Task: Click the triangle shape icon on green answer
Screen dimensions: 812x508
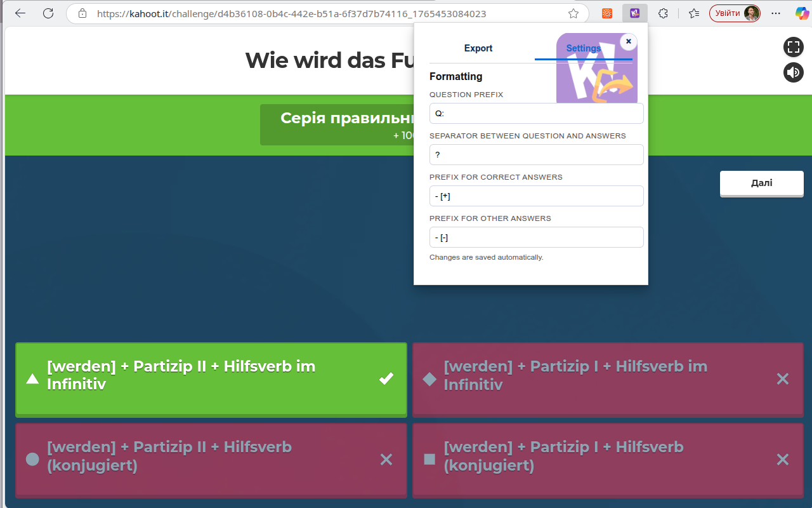Action: pos(32,379)
